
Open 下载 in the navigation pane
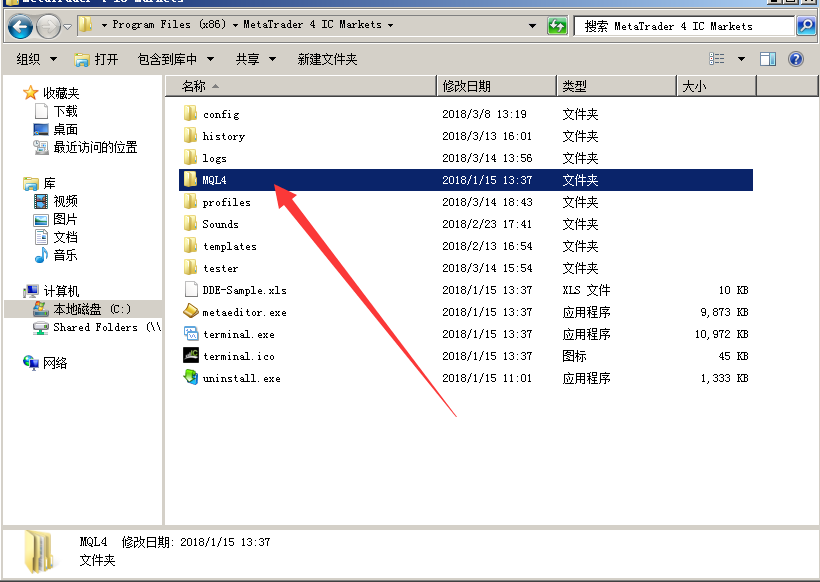click(65, 111)
